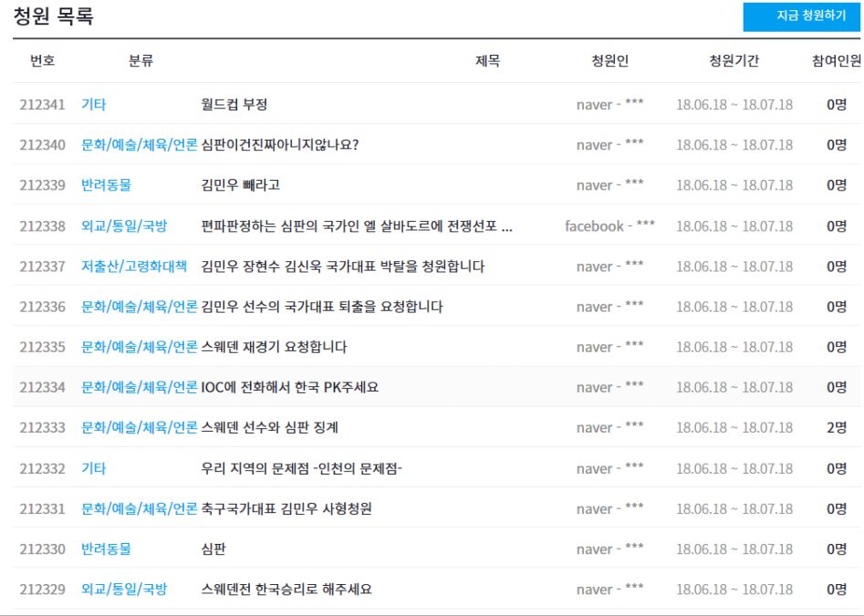864x616 pixels.
Task: Open the 김민우 장현수 김신욱 국가대표 박탈 petition
Action: (342, 266)
